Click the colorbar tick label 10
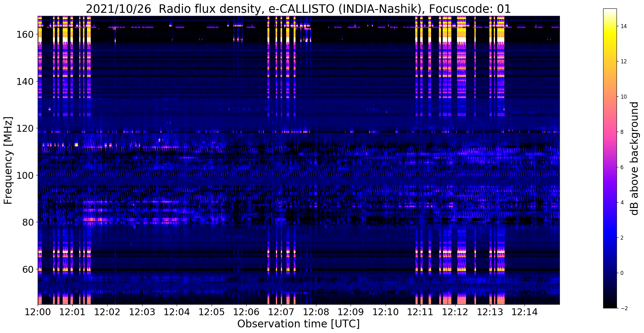The image size is (644, 333). coord(624,97)
